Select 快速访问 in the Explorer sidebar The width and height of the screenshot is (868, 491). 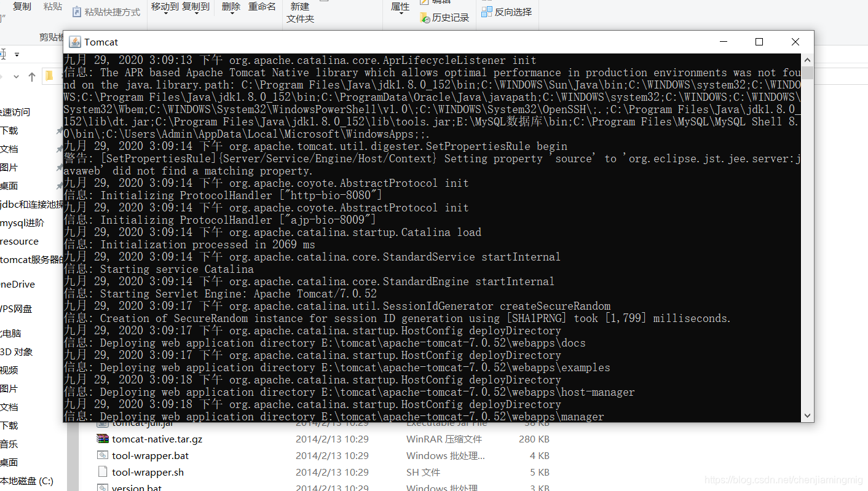(x=15, y=112)
